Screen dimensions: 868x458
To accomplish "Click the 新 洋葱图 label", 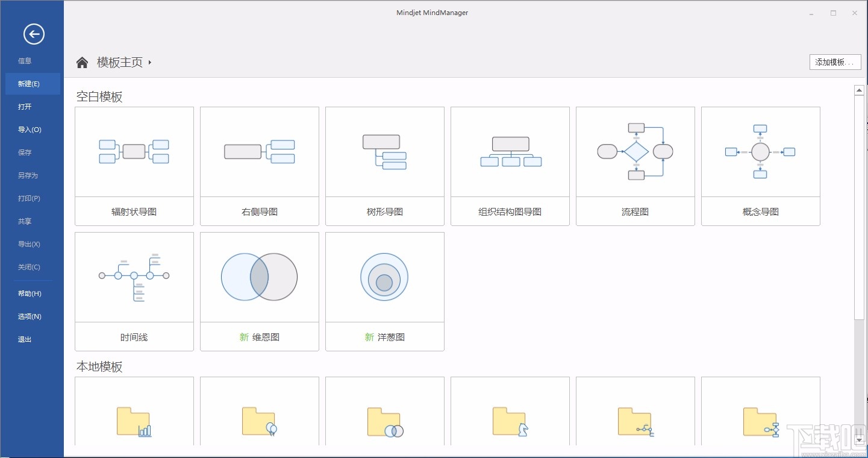I will (384, 337).
